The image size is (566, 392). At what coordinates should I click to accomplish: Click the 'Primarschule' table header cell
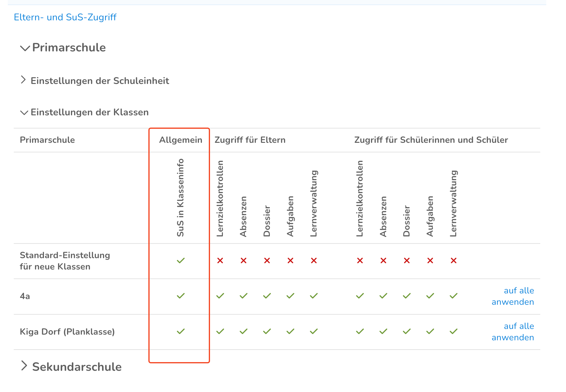(x=47, y=140)
